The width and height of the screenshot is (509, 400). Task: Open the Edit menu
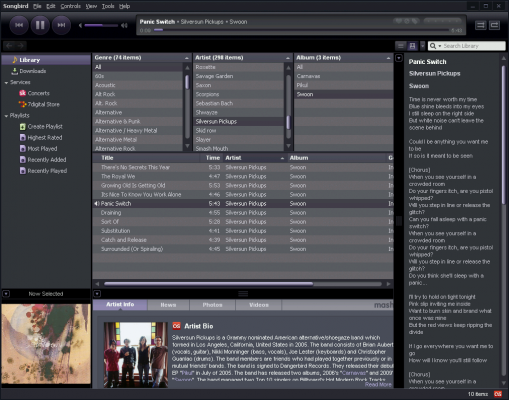(51, 6)
